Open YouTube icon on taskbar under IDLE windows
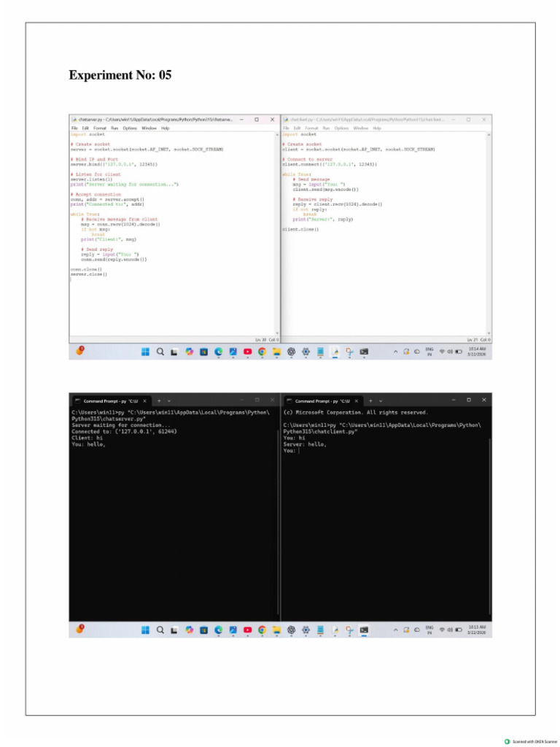This screenshot has height=747, width=560. (248, 352)
